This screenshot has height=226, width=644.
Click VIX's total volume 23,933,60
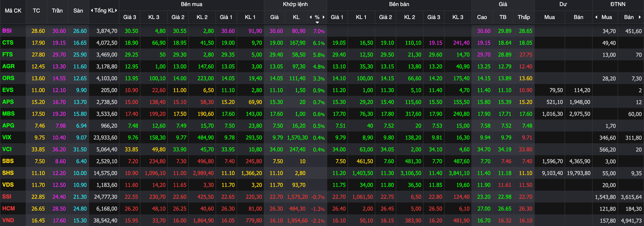pyautogui.click(x=105, y=137)
